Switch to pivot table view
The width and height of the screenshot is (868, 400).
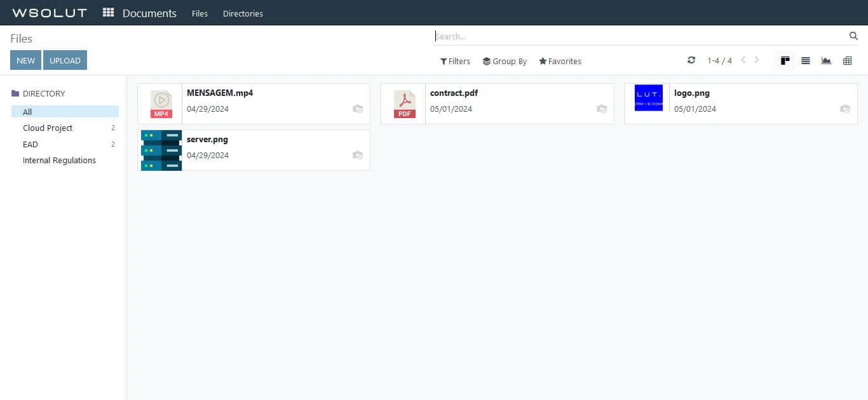[x=847, y=61]
